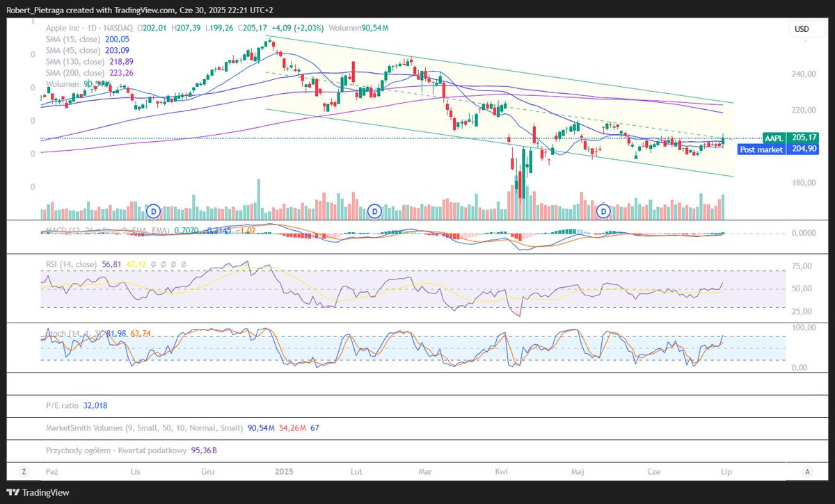Click the 'Kwi' label on the time axis
Screen dimensions: 835x504
click(501, 471)
